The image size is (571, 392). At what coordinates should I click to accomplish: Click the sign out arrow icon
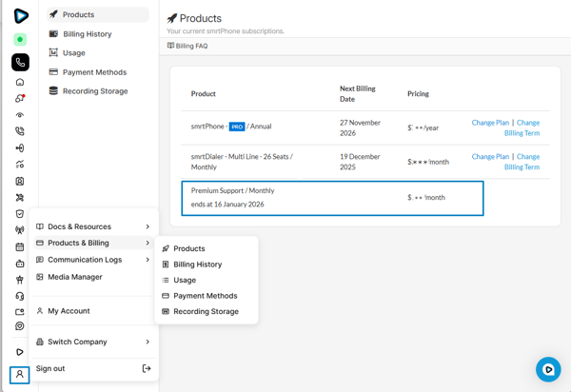click(147, 368)
